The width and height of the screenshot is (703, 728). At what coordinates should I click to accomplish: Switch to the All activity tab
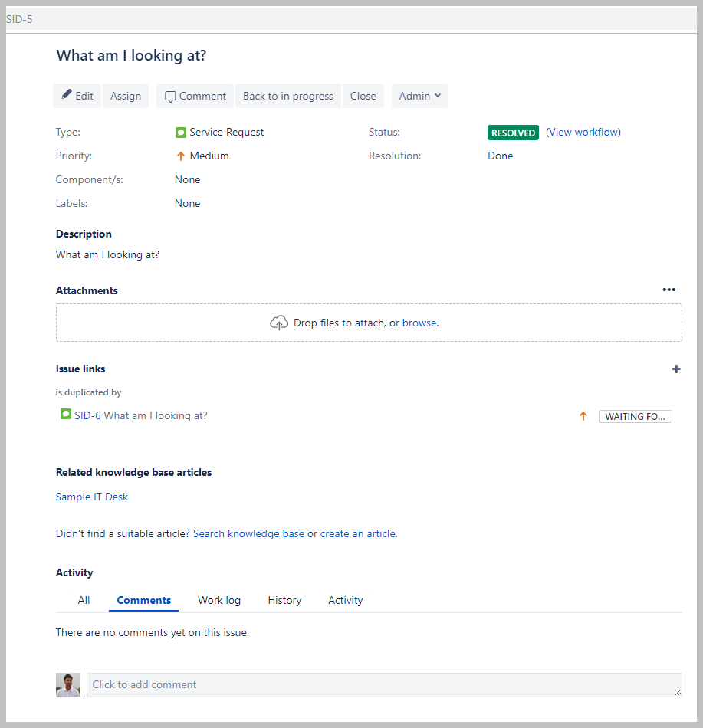84,600
